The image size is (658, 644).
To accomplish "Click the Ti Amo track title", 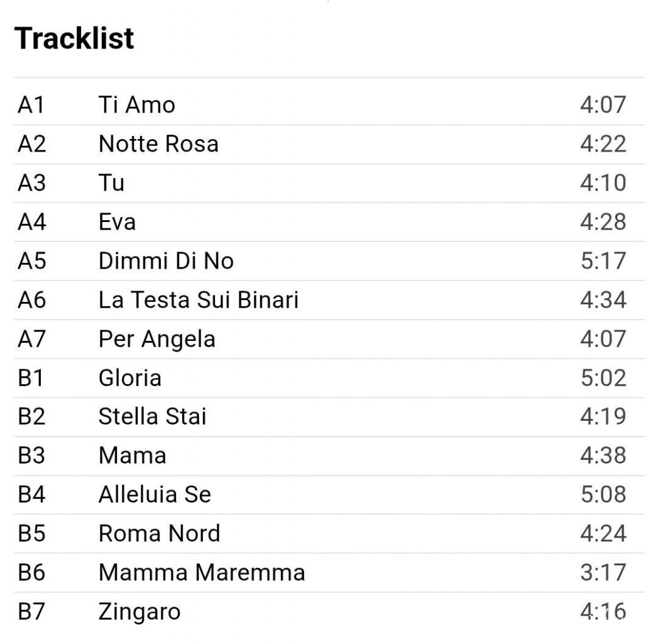I will (136, 104).
